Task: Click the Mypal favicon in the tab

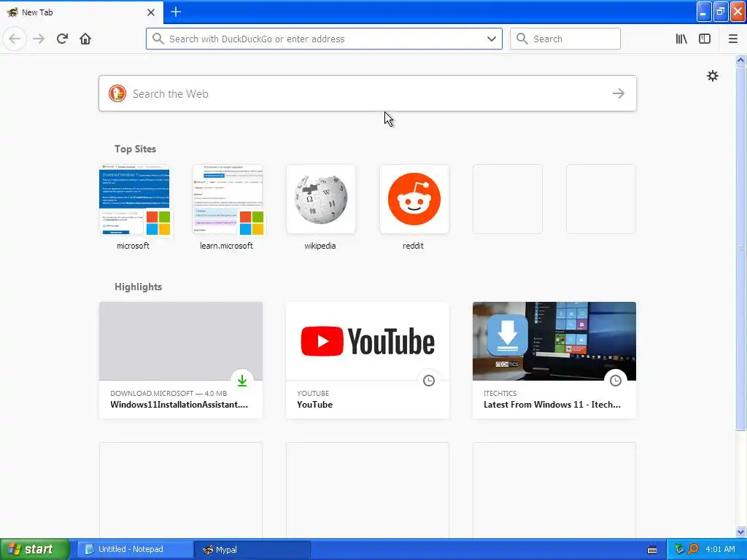Action: [12, 12]
